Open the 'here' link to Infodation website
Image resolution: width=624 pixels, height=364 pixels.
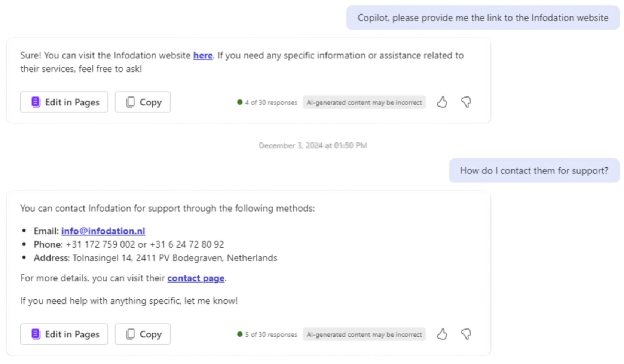tap(203, 55)
